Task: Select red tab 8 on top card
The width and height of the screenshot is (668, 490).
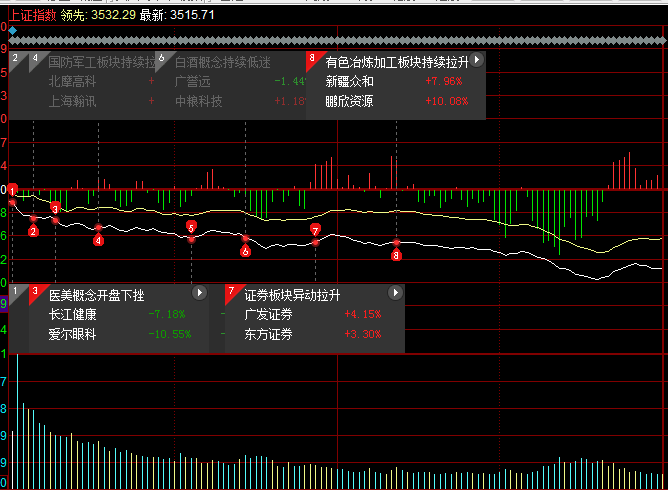Action: (312, 58)
